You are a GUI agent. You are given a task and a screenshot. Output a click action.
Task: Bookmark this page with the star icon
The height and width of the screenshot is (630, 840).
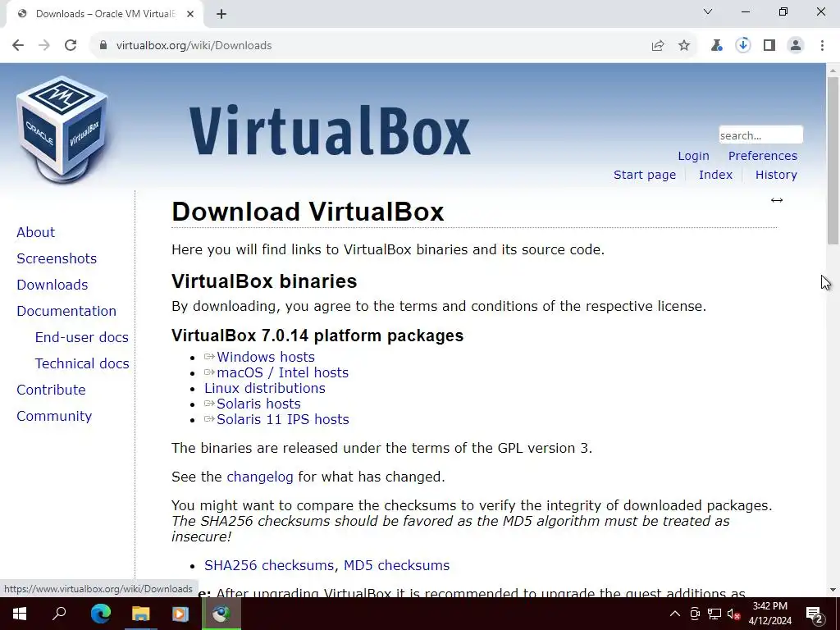tap(684, 46)
